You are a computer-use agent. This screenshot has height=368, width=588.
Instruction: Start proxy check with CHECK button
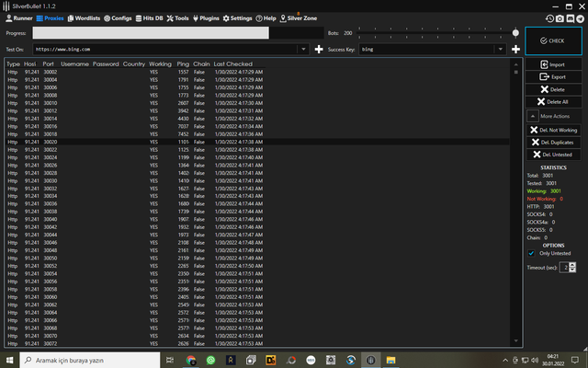[553, 40]
